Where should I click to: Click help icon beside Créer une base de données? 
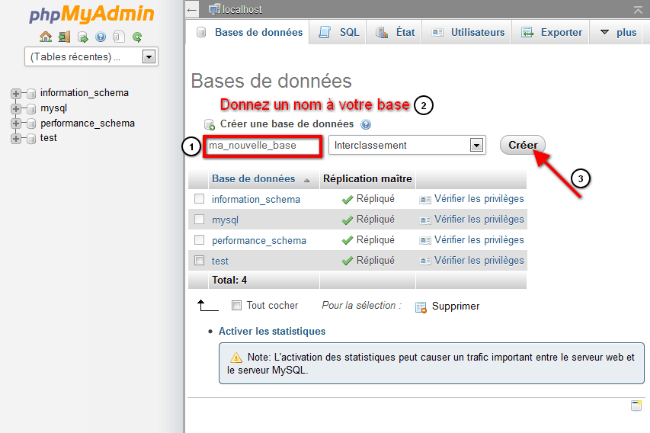(x=366, y=124)
